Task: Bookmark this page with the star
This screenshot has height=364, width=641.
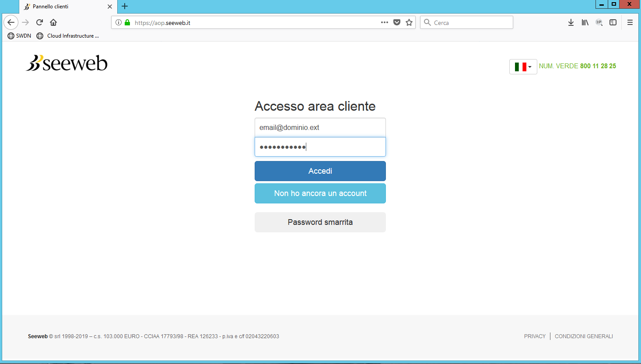Action: coord(409,22)
